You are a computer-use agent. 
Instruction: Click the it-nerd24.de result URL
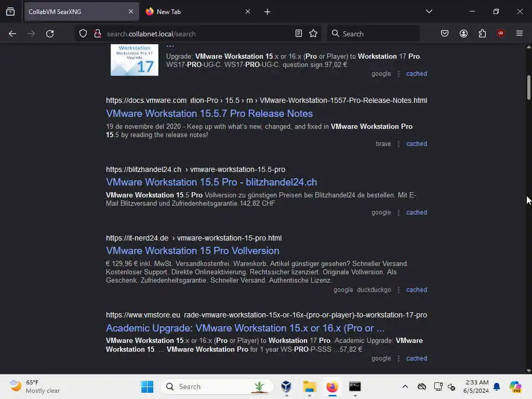194,238
